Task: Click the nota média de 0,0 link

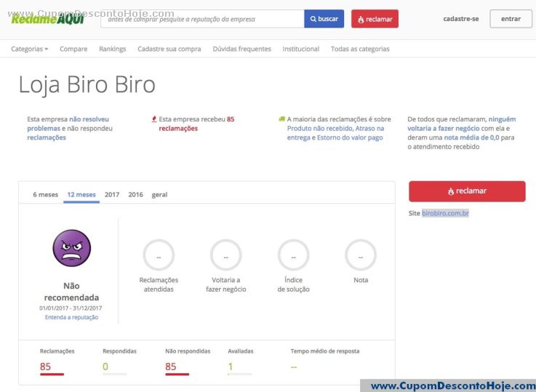Action: pyautogui.click(x=471, y=137)
